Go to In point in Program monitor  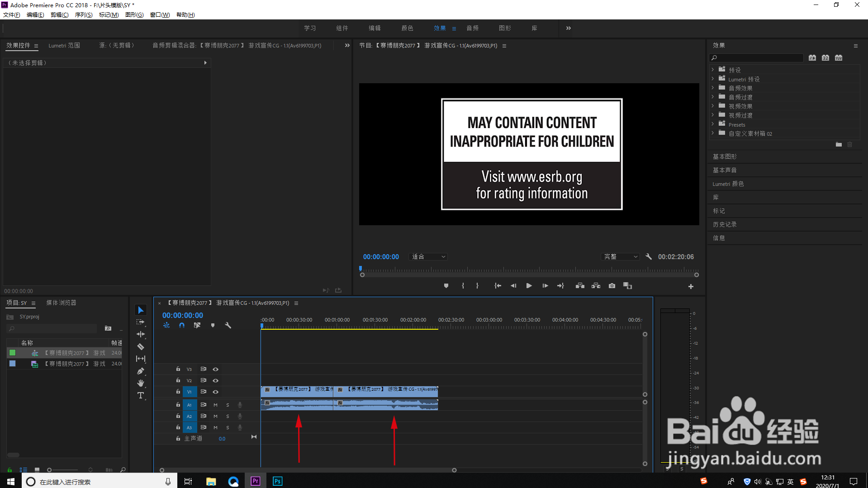498,286
